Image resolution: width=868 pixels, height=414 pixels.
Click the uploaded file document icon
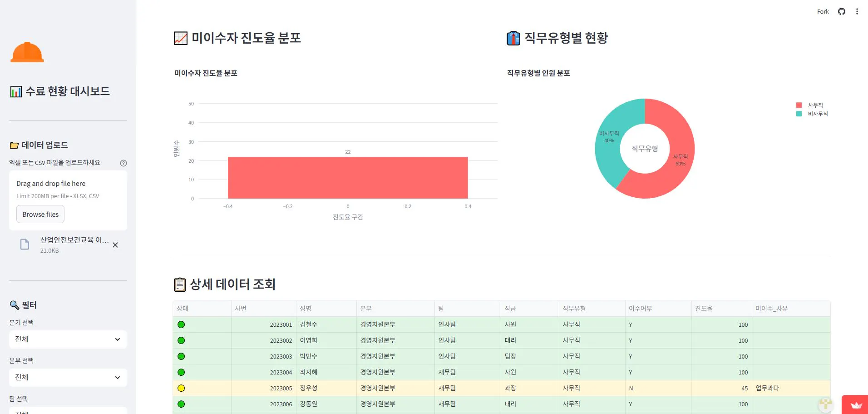(25, 244)
